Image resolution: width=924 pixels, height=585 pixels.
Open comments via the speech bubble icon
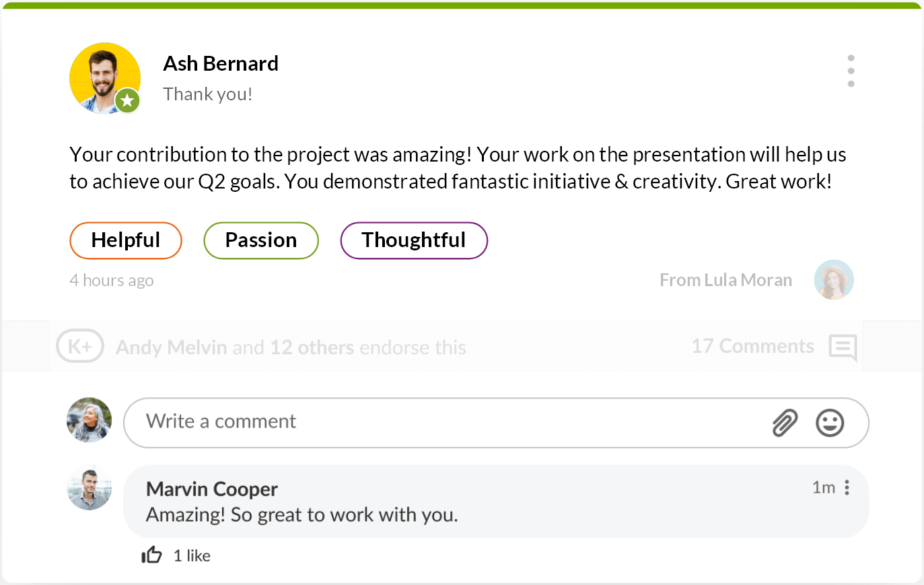tap(842, 346)
